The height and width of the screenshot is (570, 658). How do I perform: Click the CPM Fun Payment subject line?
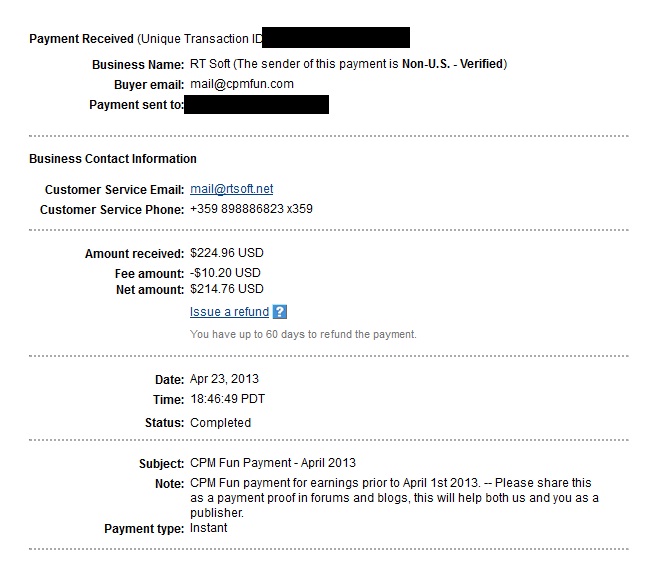point(273,463)
